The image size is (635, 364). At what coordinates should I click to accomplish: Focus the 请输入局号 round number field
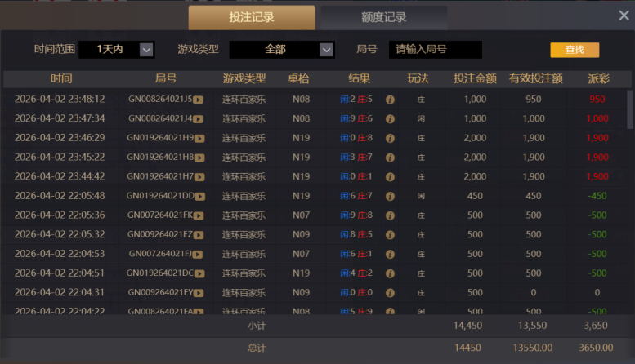436,49
